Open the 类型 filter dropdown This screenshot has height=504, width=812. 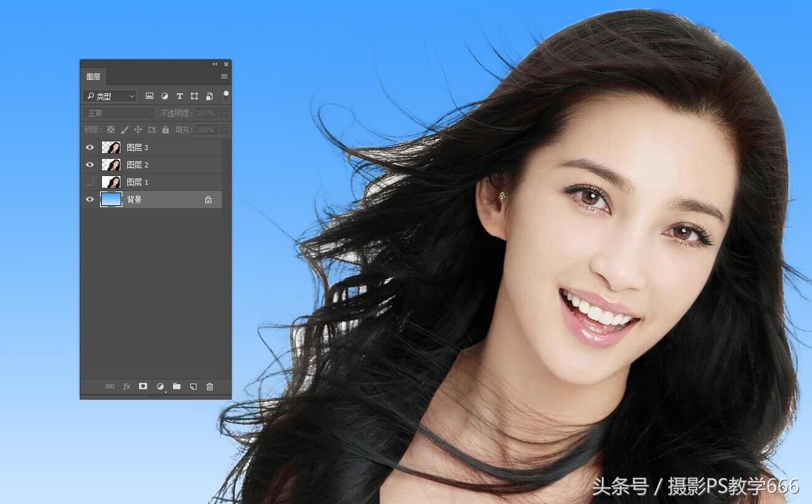(x=109, y=96)
